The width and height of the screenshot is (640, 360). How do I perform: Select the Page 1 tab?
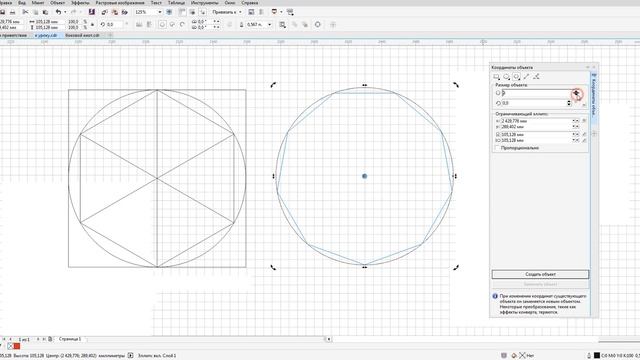click(x=70, y=339)
